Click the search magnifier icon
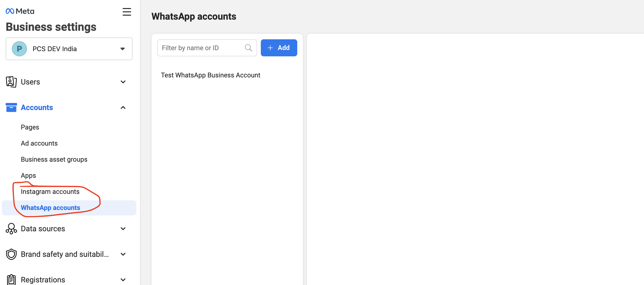644x285 pixels. (248, 48)
